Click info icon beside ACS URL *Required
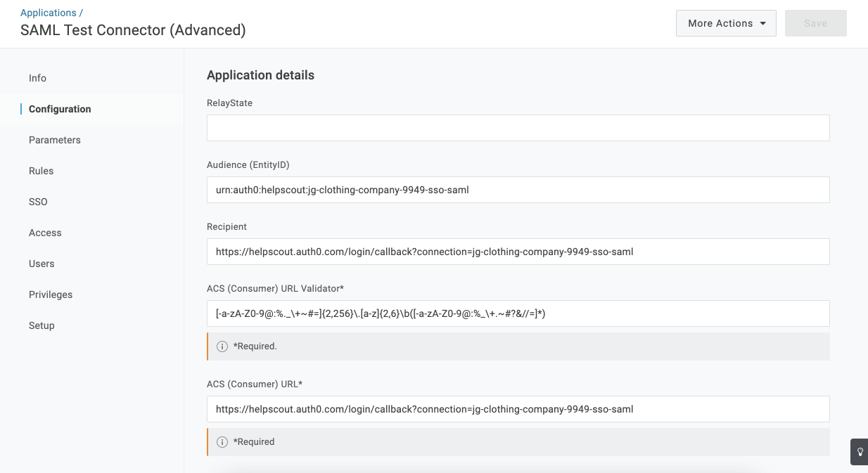868x473 pixels. coord(222,442)
